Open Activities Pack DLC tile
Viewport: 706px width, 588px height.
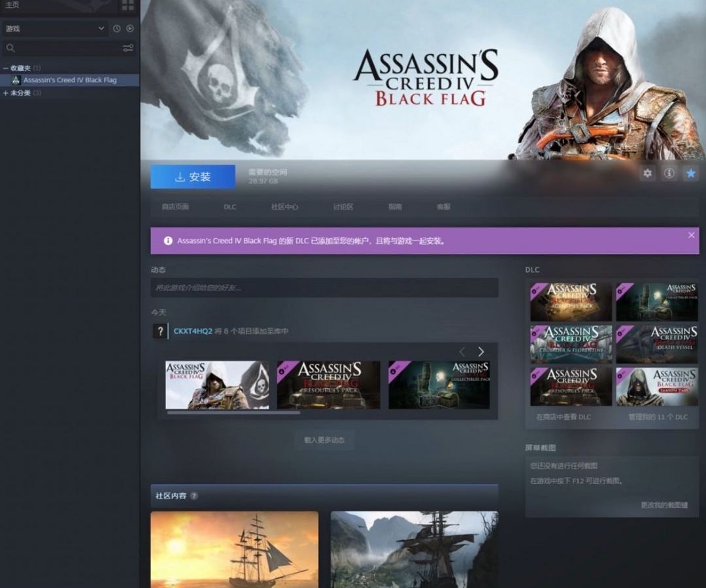pos(571,302)
